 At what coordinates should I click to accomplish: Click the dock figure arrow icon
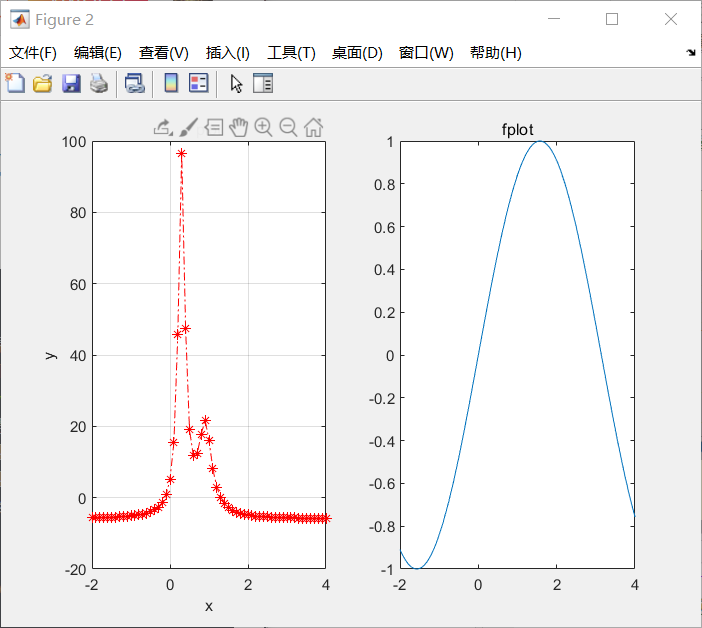click(691, 53)
